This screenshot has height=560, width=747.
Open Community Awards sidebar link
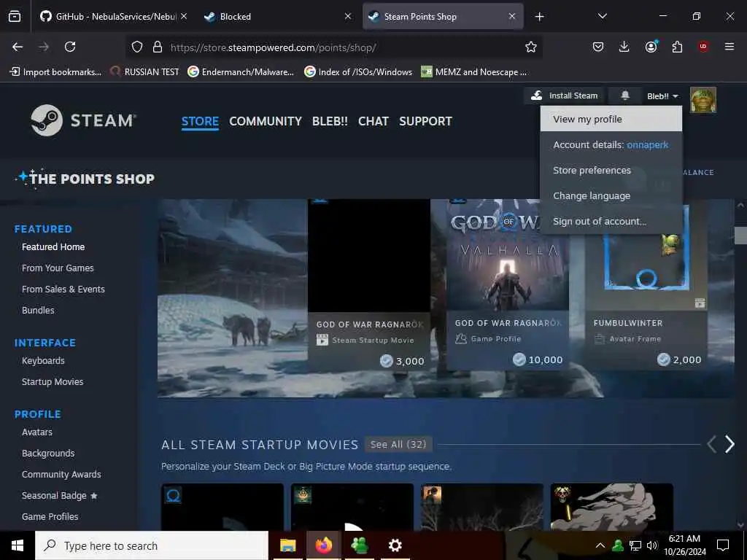(61, 474)
